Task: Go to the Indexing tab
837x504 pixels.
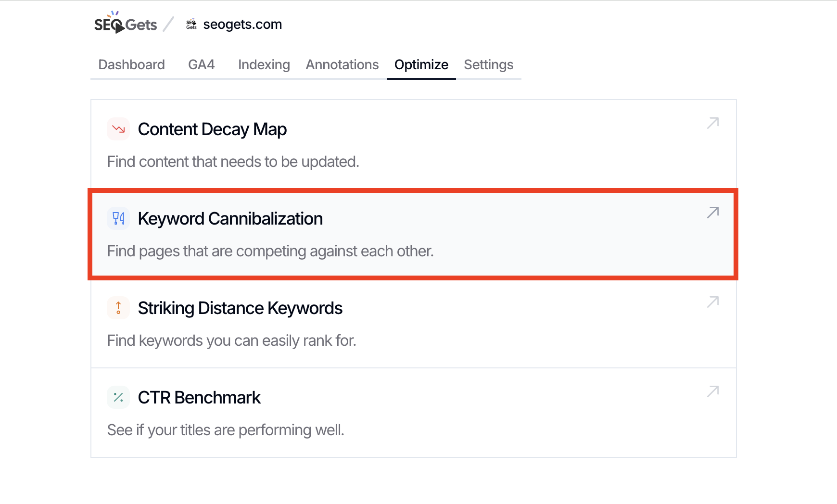Action: coord(264,64)
